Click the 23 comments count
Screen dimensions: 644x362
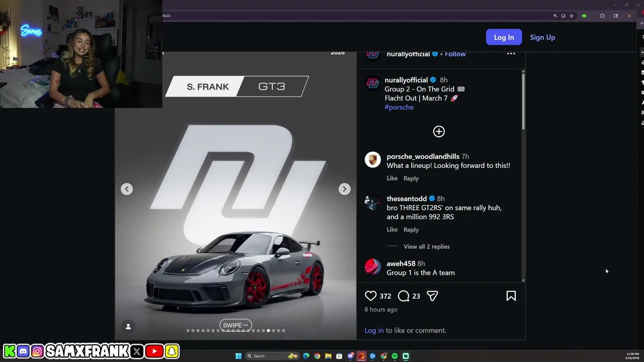tap(416, 296)
